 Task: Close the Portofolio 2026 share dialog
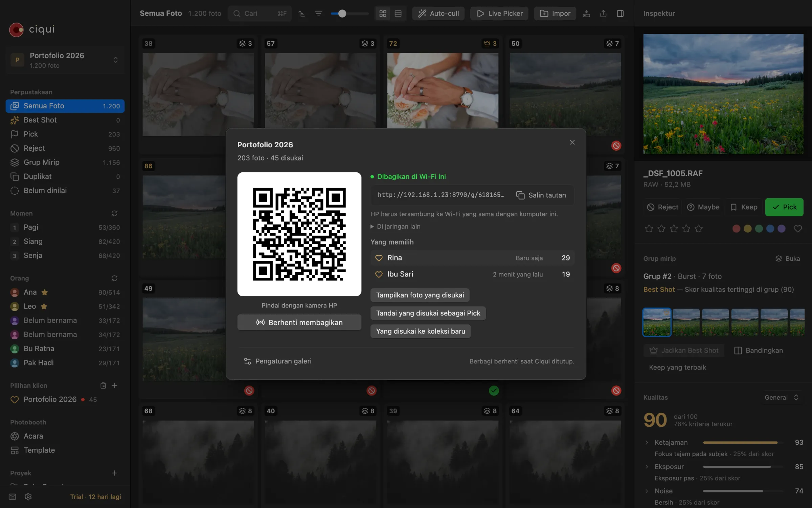point(572,142)
